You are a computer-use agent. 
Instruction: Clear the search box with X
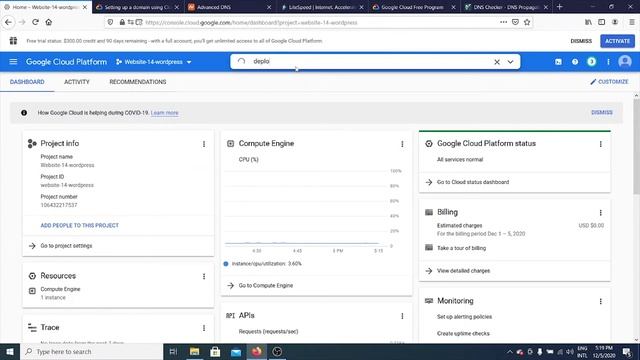coord(497,62)
